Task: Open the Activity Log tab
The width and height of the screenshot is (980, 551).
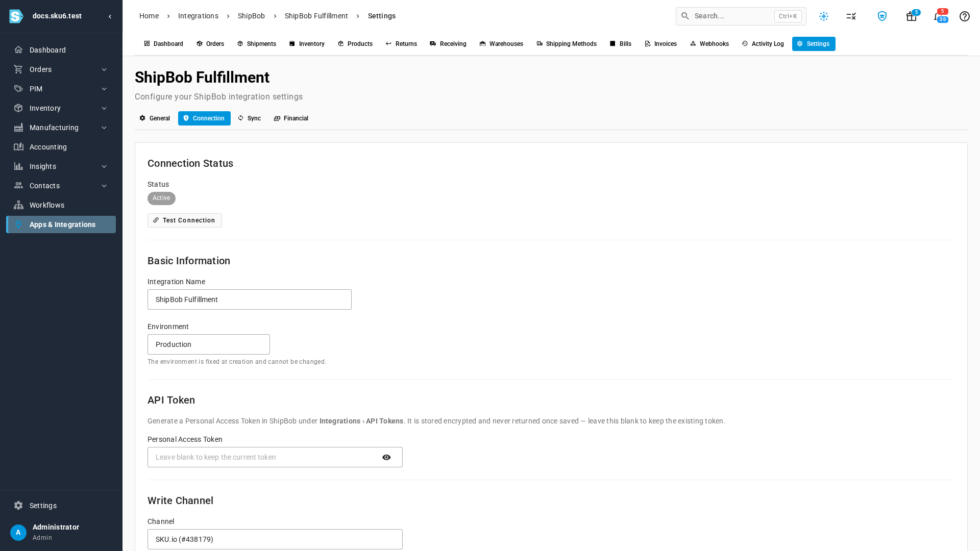Action: (x=763, y=44)
